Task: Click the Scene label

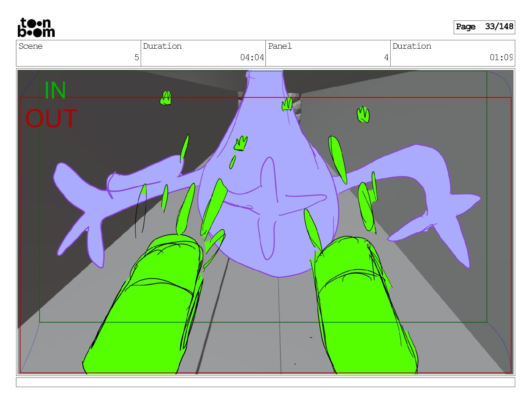Action: click(x=31, y=46)
